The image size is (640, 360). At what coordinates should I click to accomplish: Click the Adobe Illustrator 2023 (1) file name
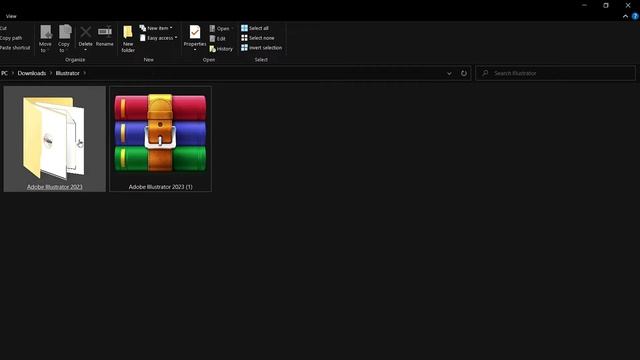tap(160, 187)
